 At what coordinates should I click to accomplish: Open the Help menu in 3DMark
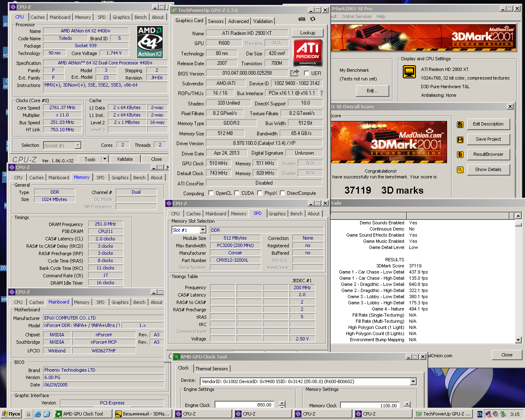(x=381, y=16)
